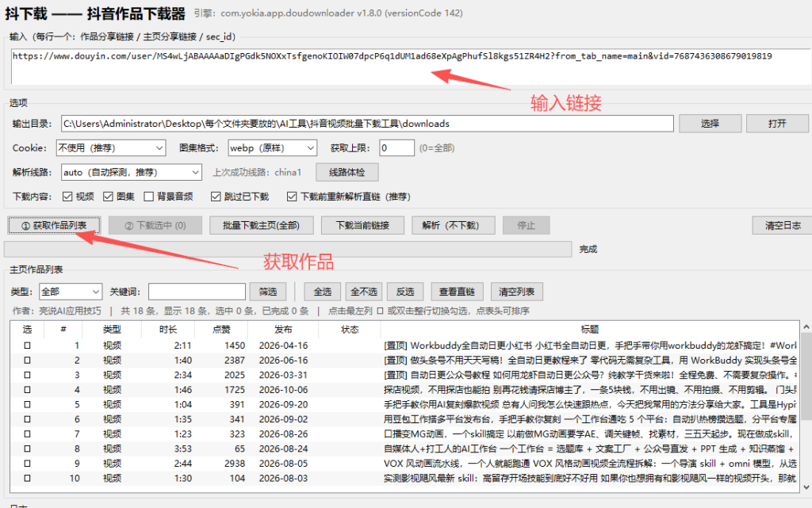Start 下载当前链接
This screenshot has width=812, height=508.
[x=362, y=226]
